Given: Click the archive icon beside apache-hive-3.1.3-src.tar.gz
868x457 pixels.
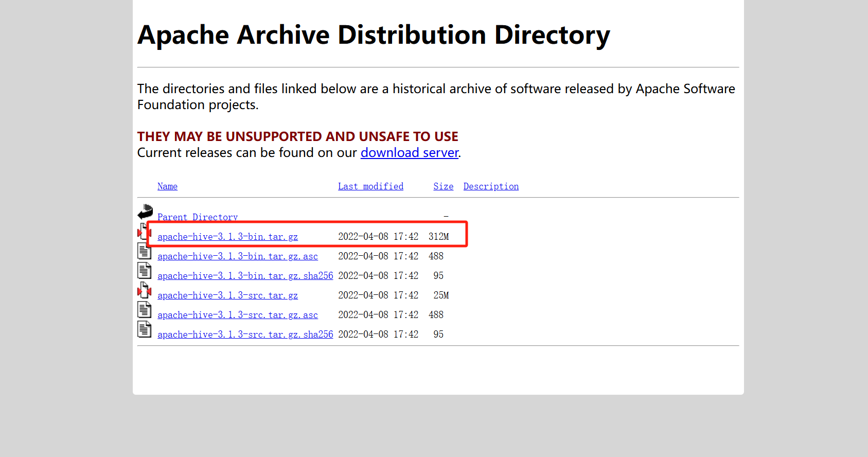Looking at the screenshot, I should (145, 290).
